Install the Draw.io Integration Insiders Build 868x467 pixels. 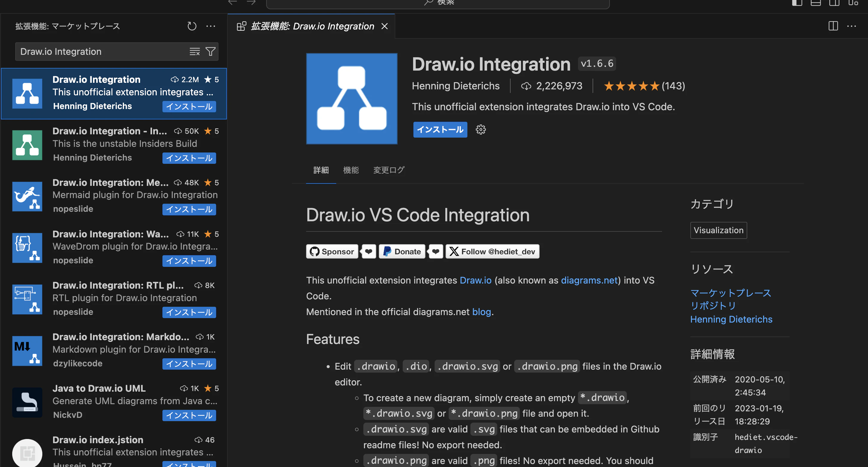(189, 158)
